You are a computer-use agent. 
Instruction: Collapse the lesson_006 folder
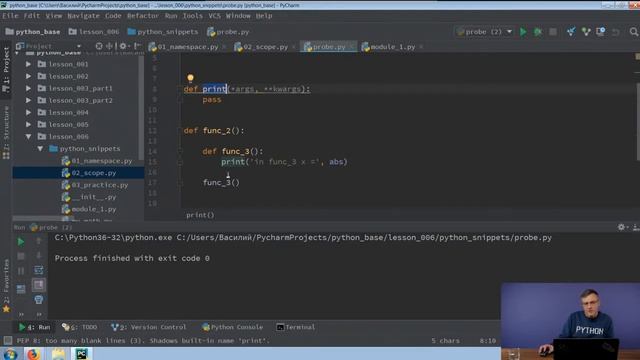click(28, 137)
